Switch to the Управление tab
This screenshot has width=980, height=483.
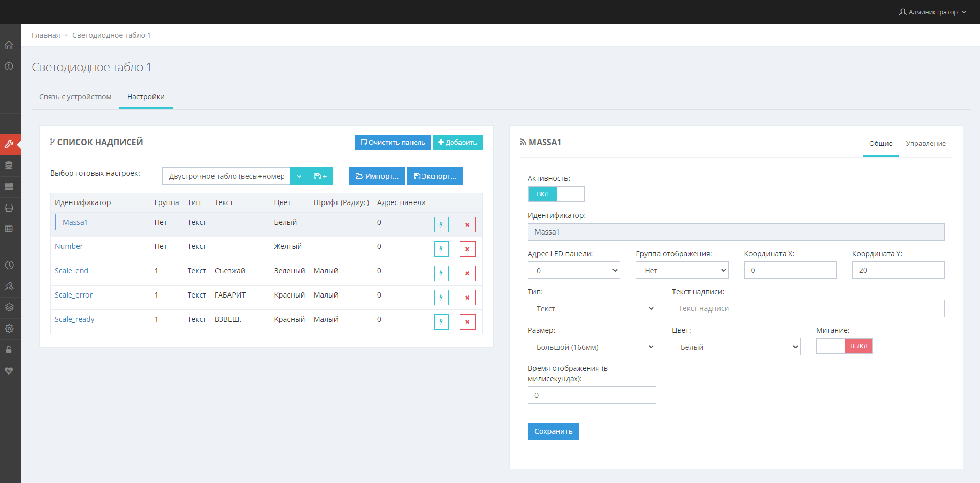[x=925, y=144]
